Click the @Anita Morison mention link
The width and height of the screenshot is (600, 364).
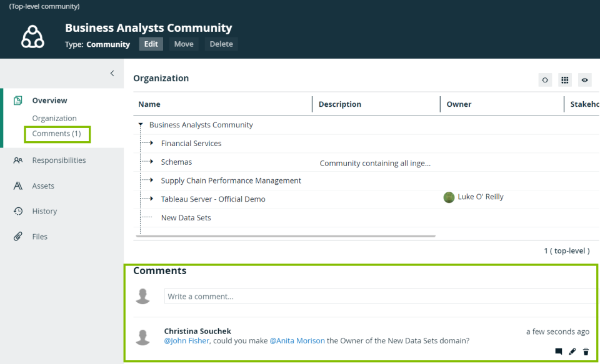click(x=297, y=341)
